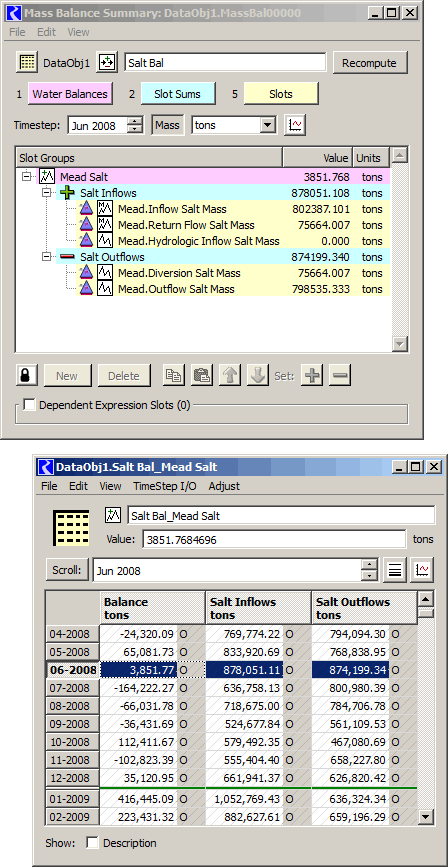Click the copy icon beside the Delete button
Image resolution: width=448 pixels, height=867 pixels.
click(174, 375)
